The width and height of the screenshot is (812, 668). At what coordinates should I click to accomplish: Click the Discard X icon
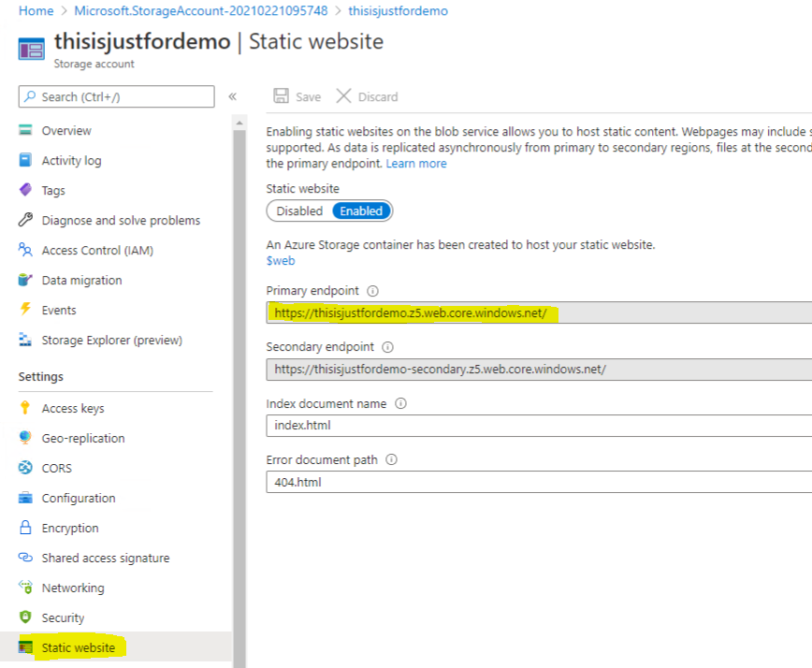pos(343,95)
